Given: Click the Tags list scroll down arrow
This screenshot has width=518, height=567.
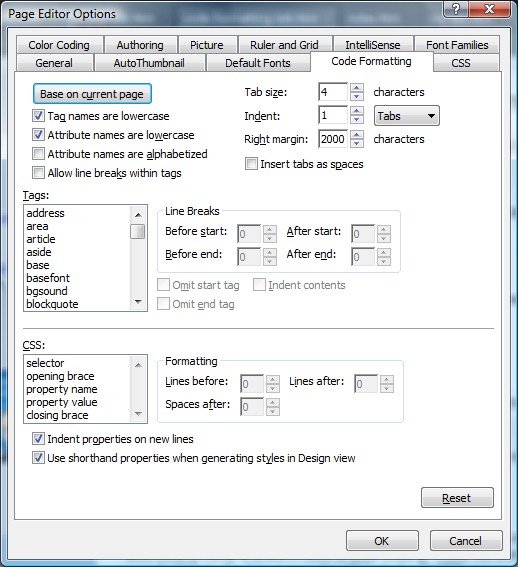Looking at the screenshot, I should tap(138, 302).
